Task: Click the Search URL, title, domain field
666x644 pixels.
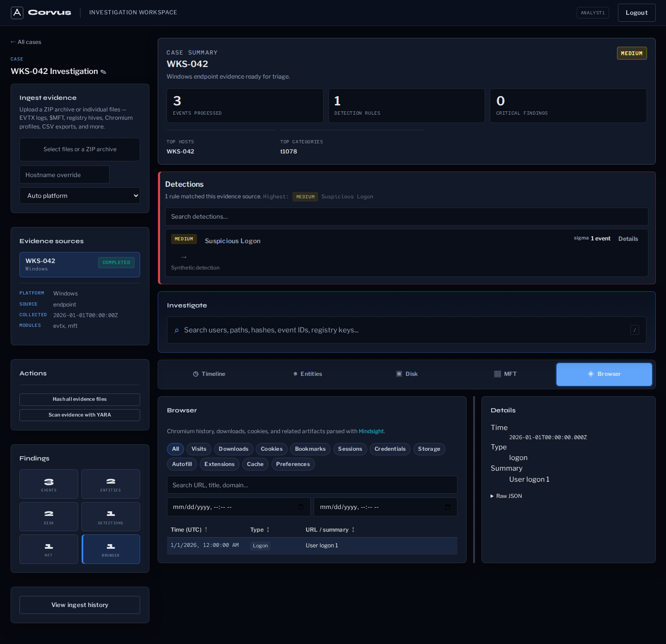Action: [312, 485]
